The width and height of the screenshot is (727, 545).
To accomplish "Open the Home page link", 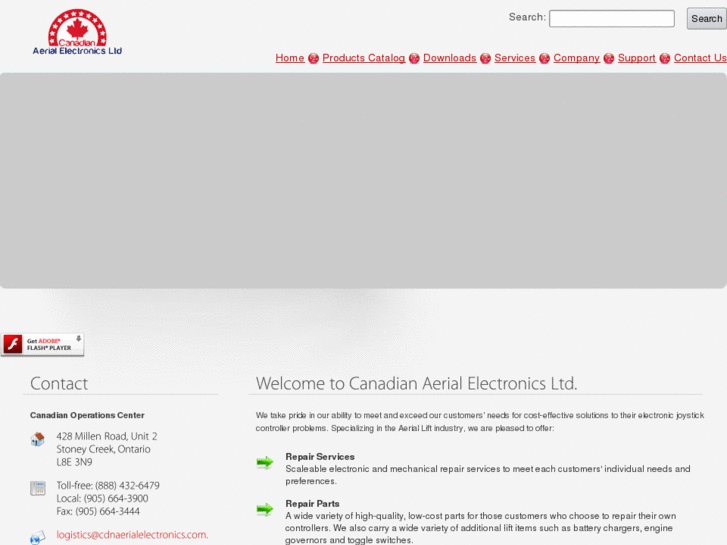I will coord(290,58).
